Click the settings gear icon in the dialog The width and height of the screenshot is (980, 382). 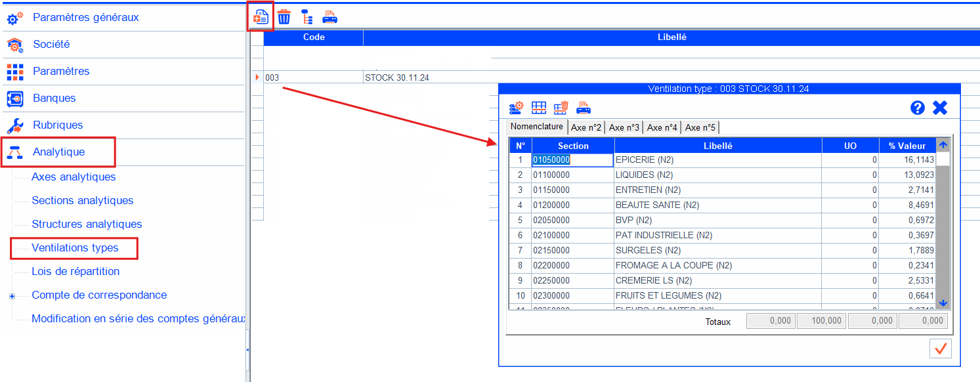point(516,108)
